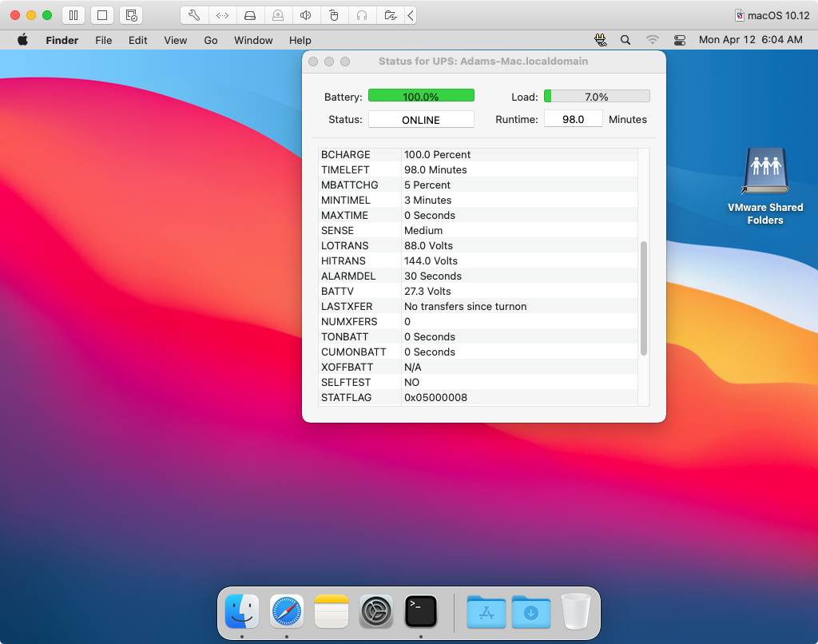Open the VMware snapshot manager icon
Image resolution: width=818 pixels, height=644 pixels.
tap(132, 15)
